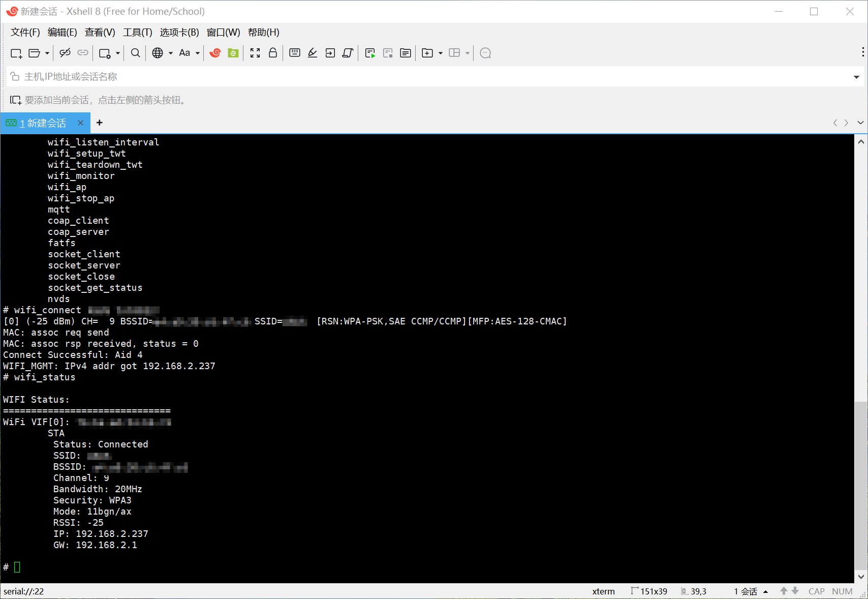868x599 pixels.
Task: Open the 查看(V) menu
Action: click(x=100, y=33)
